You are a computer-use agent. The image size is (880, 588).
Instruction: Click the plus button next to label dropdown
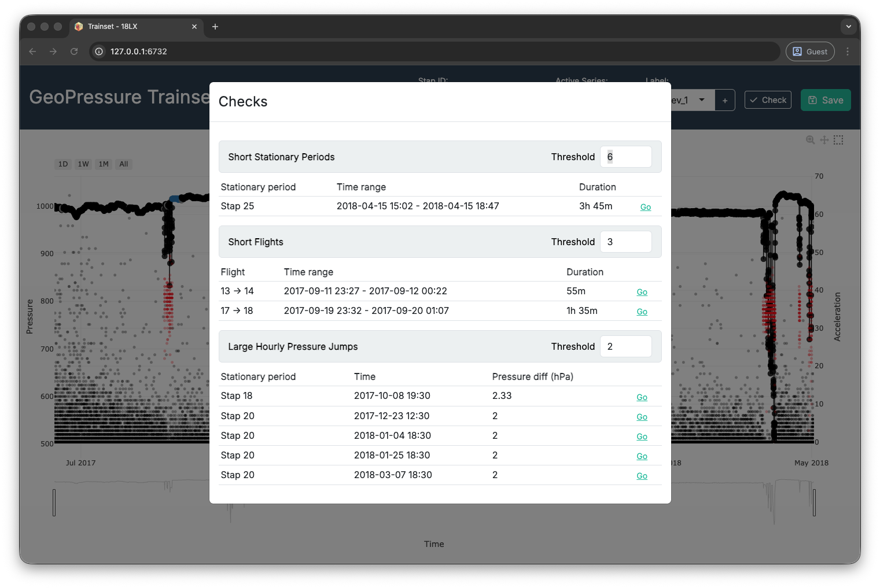click(x=725, y=101)
